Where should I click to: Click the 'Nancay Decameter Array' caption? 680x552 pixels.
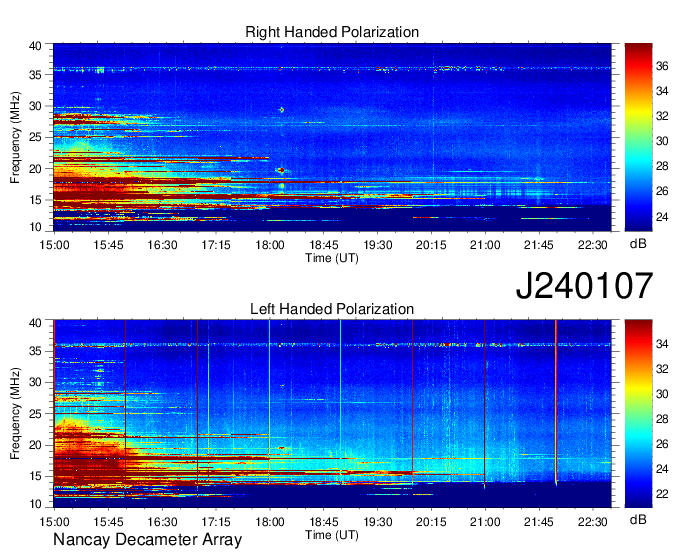click(147, 540)
